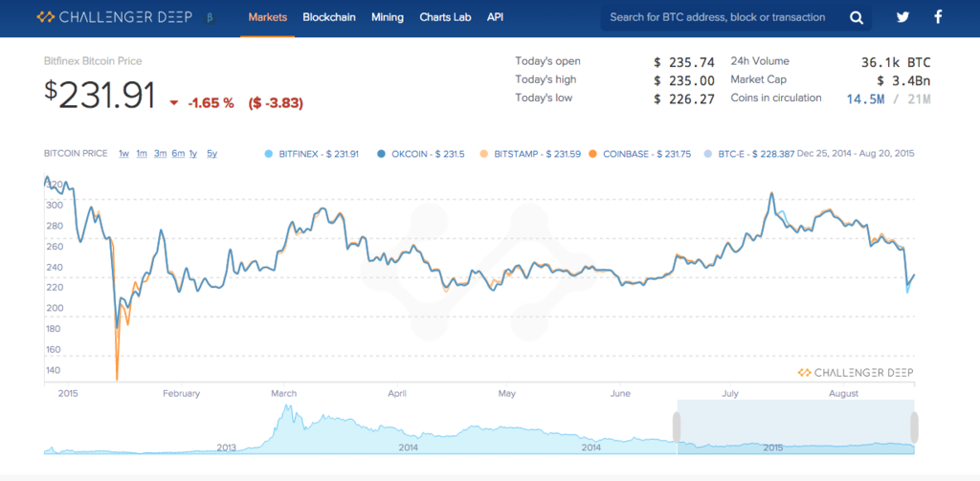980x481 pixels.
Task: Click the Challenger Deep logo icon
Action: 46,17
